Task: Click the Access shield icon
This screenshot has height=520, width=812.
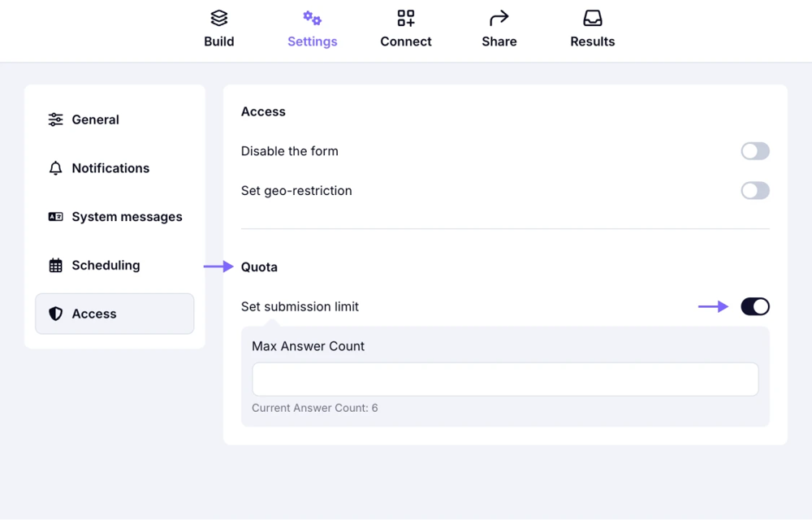Action: pyautogui.click(x=55, y=314)
